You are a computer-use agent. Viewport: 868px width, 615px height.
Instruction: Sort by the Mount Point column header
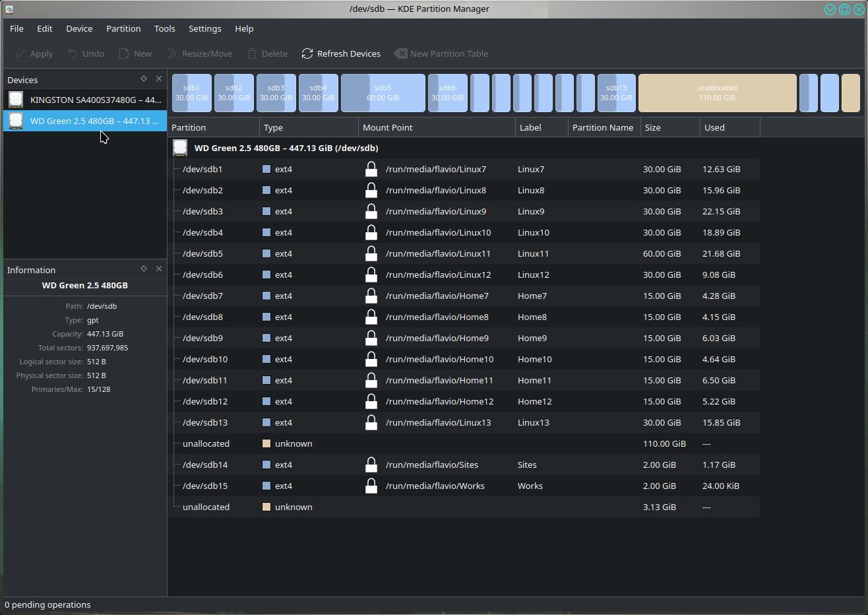[x=388, y=127]
